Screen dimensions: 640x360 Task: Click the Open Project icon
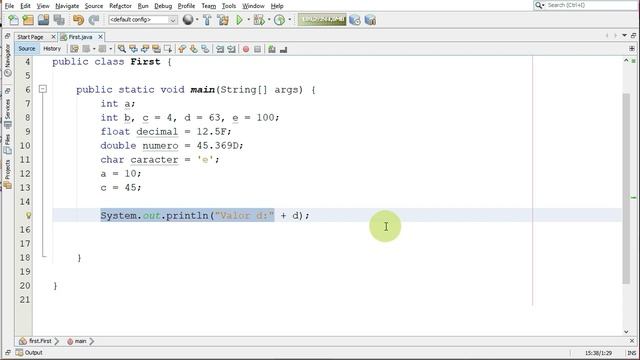pyautogui.click(x=43, y=20)
